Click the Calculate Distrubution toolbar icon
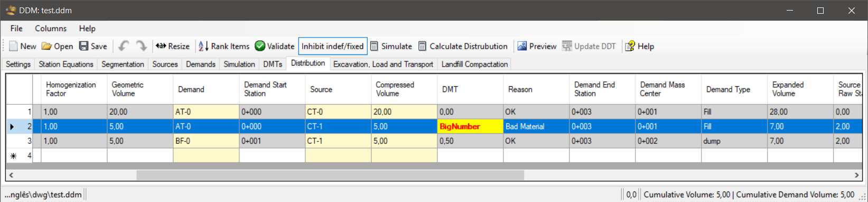This screenshot has height=202, width=868. [422, 47]
